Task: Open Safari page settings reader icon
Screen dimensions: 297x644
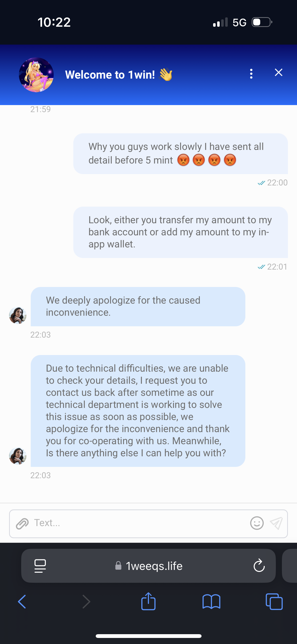Action: click(x=40, y=566)
